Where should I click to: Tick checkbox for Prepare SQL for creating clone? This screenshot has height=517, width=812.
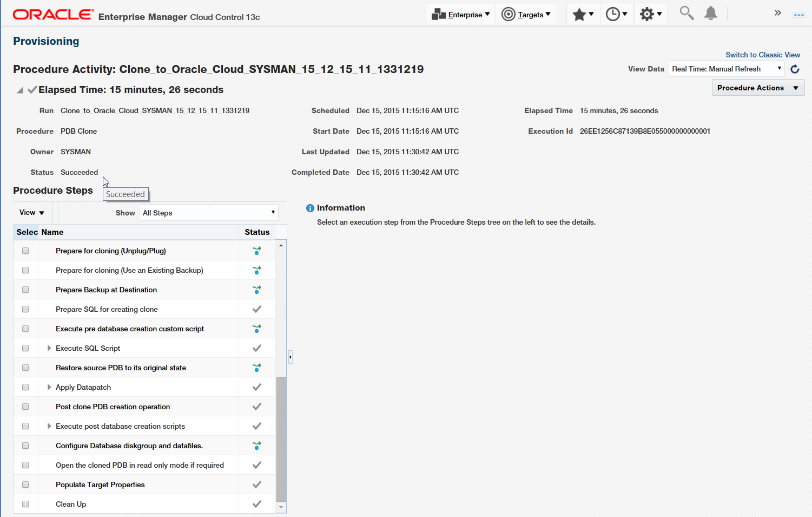click(25, 309)
